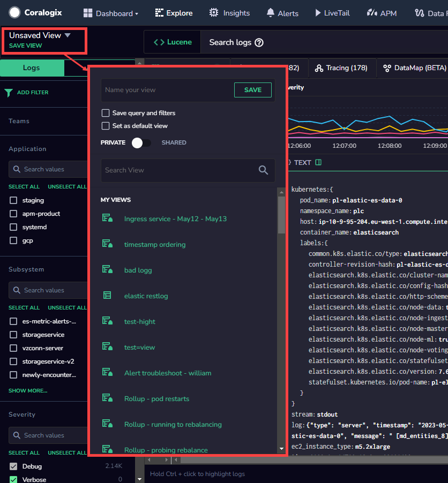Check the apm-product application filter
Viewport: 448px width, 483px height.
pos(13,214)
